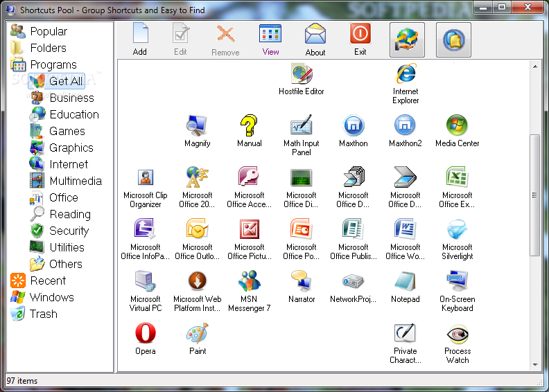Select the Process Watch shortcut
The image size is (549, 392).
pos(458,344)
